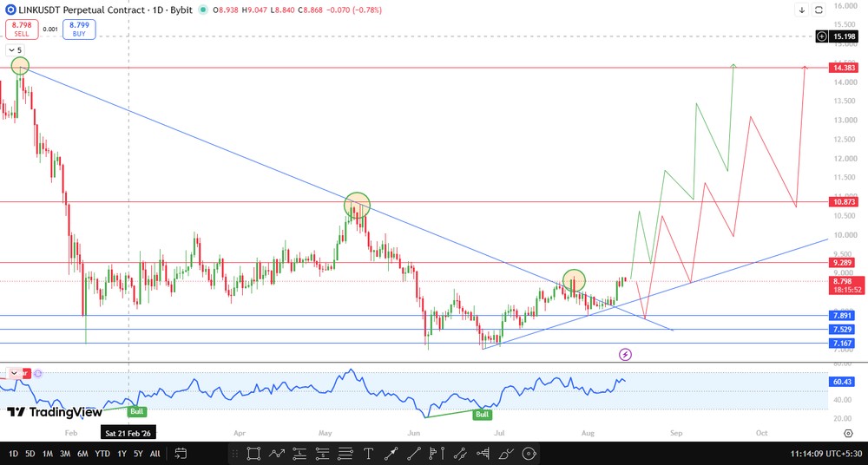Select the 5D time range
The width and height of the screenshot is (868, 465).
point(30,454)
